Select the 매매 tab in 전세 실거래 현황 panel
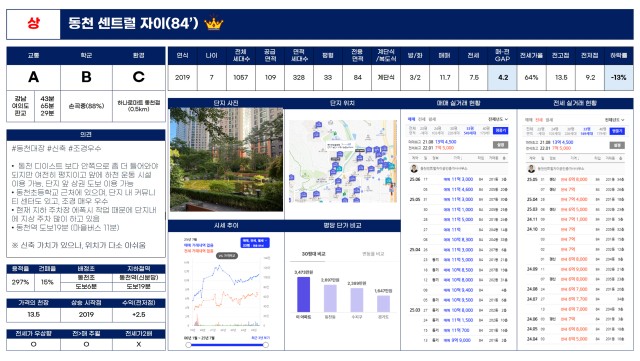Screen dimensions: 640x361 click(529, 120)
